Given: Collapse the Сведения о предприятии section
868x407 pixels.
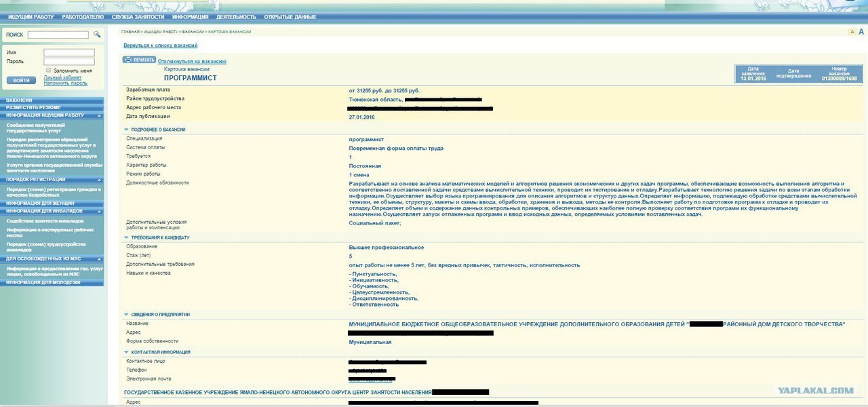Looking at the screenshot, I should 126,315.
